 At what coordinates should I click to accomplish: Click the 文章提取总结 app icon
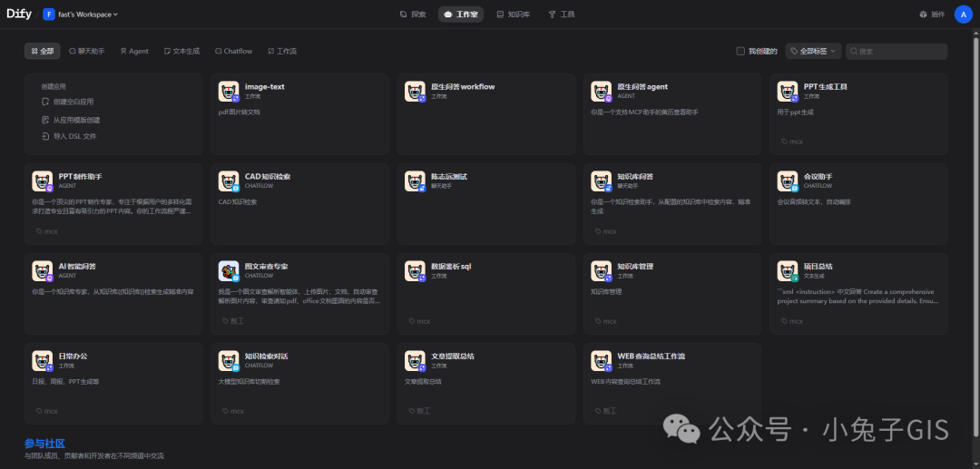coord(415,361)
